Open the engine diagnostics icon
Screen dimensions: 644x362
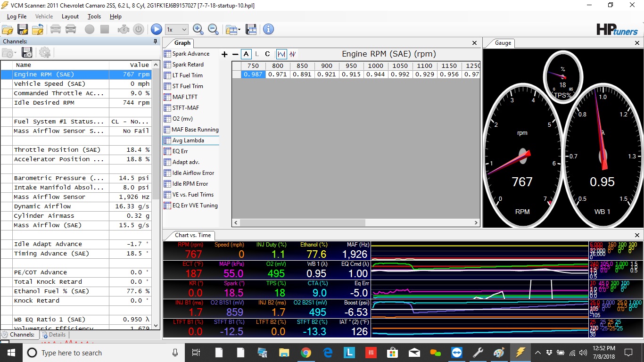tap(124, 29)
